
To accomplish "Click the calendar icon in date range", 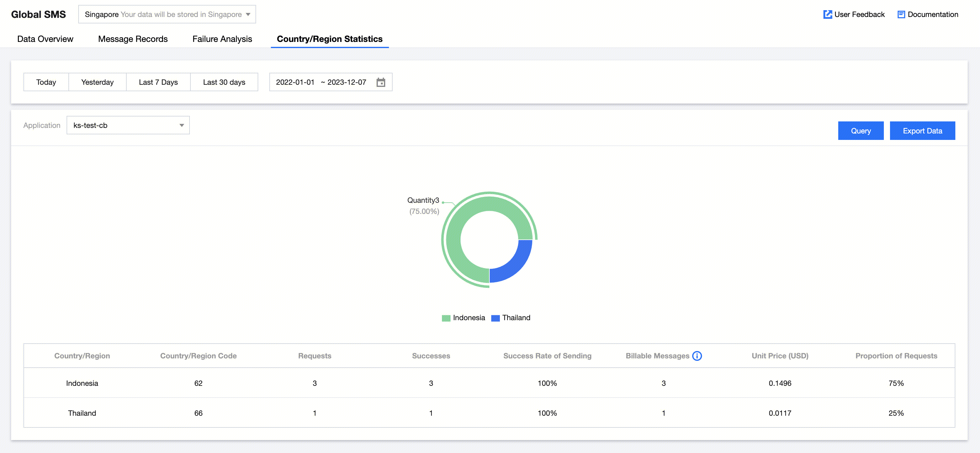I will pos(380,82).
